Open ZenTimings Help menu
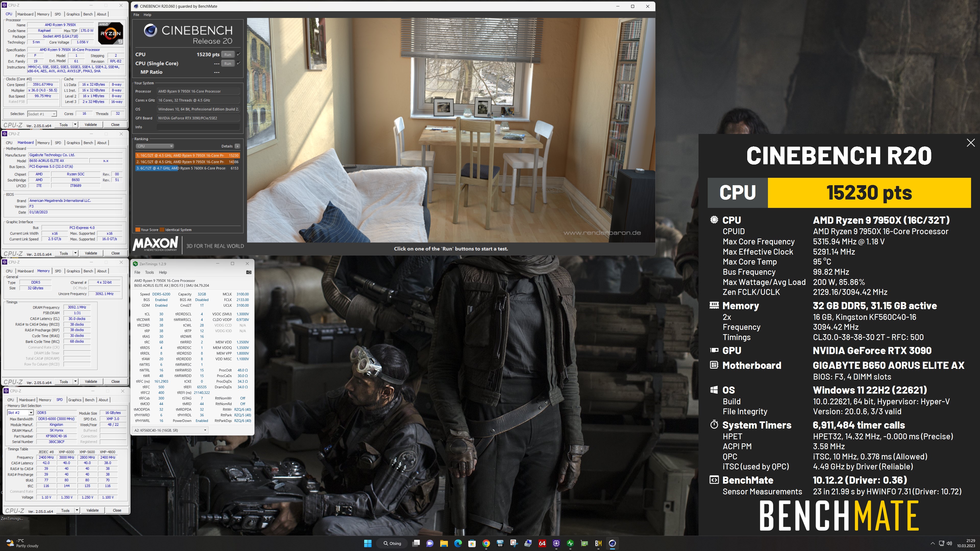 pos(163,272)
